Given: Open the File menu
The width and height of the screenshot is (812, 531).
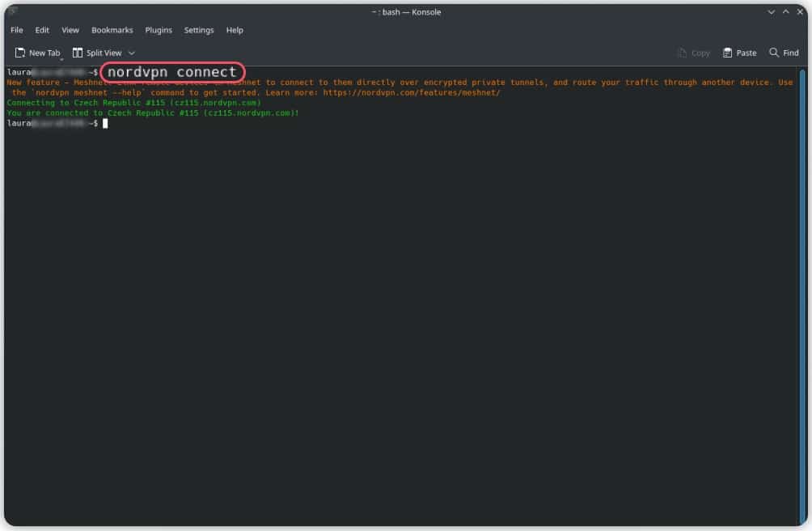Looking at the screenshot, I should pos(16,30).
